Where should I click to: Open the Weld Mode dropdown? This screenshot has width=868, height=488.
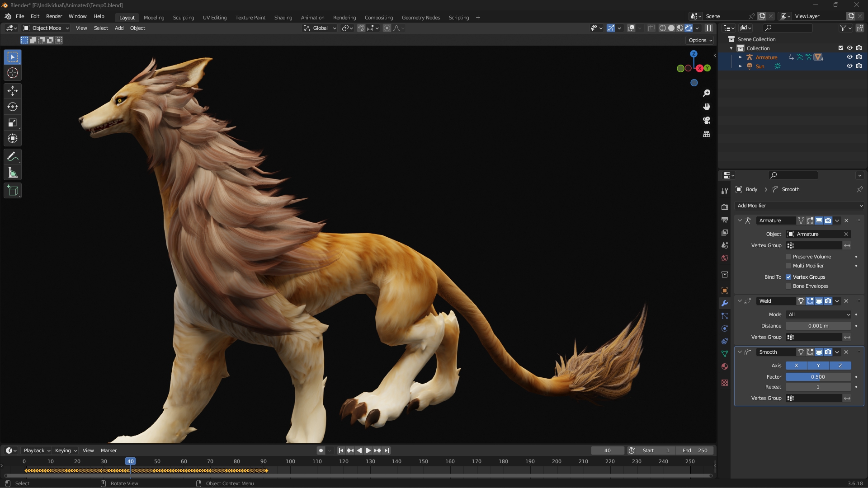(819, 314)
